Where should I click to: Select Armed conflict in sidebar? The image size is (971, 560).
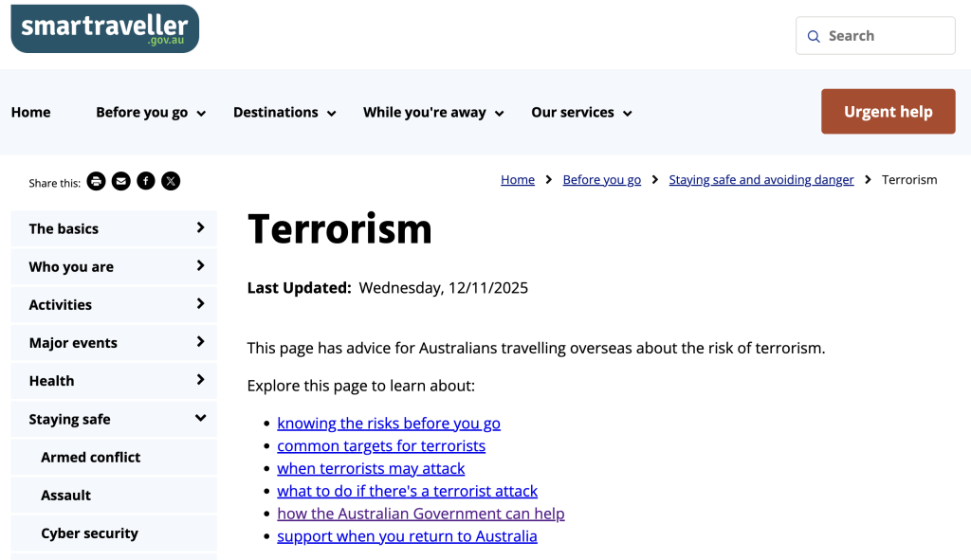coord(91,457)
